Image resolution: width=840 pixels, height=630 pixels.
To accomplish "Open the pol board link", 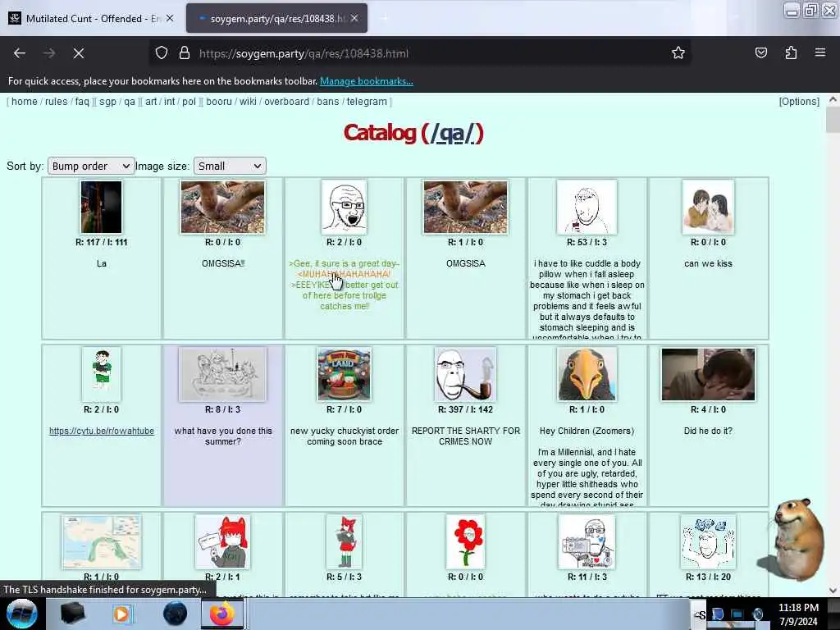I will pos(189,101).
